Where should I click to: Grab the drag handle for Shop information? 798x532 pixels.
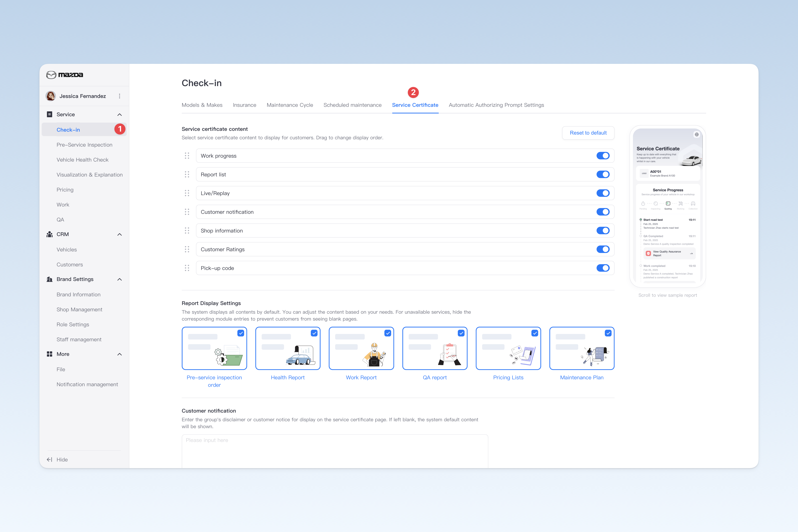tap(187, 231)
